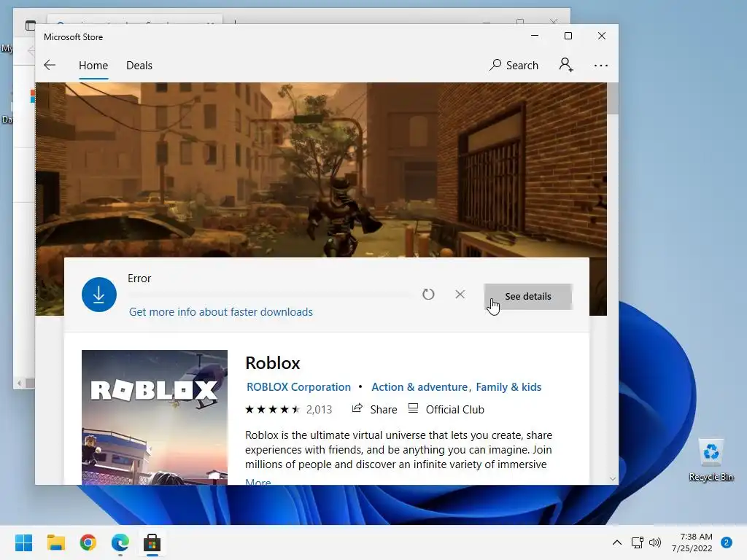This screenshot has height=560, width=747.
Task: Open File Explorer from the taskbar
Action: point(55,542)
